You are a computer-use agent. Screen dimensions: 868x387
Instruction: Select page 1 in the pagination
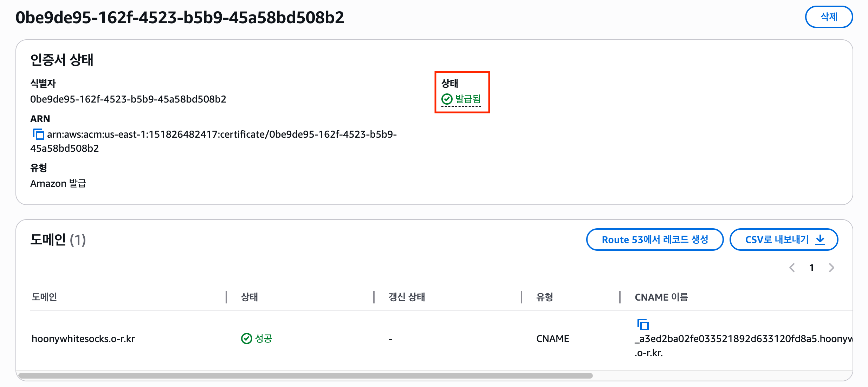pyautogui.click(x=812, y=268)
